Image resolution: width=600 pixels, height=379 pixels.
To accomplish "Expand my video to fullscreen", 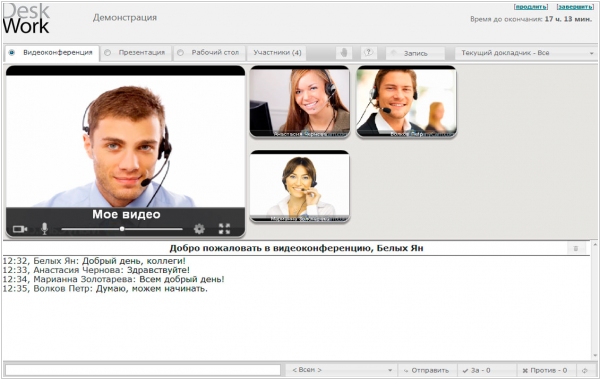I will pyautogui.click(x=224, y=229).
